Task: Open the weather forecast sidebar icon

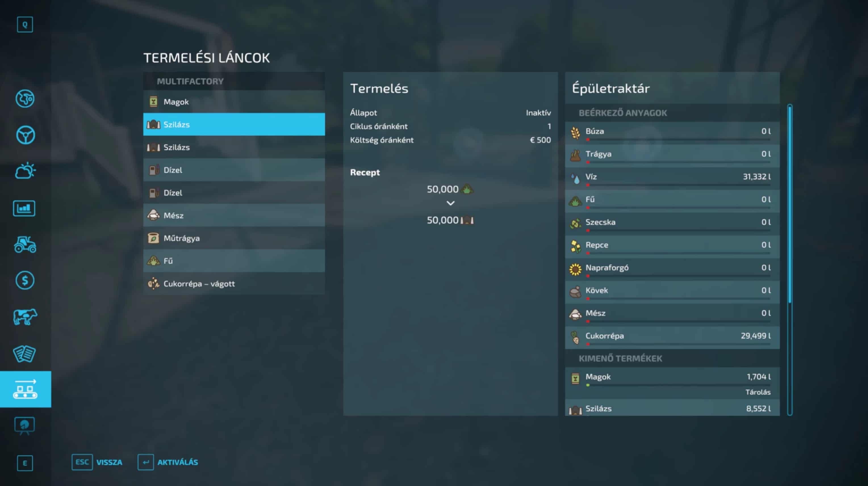Action: click(25, 171)
